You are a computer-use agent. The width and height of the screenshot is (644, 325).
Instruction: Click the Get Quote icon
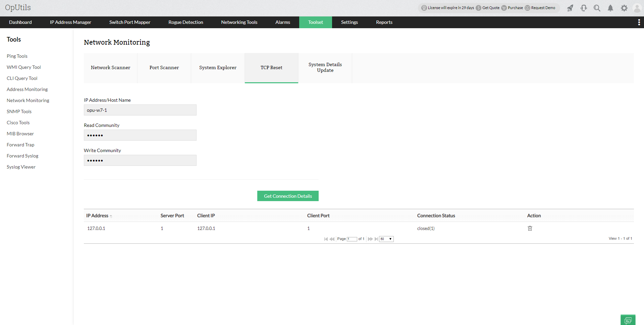479,8
